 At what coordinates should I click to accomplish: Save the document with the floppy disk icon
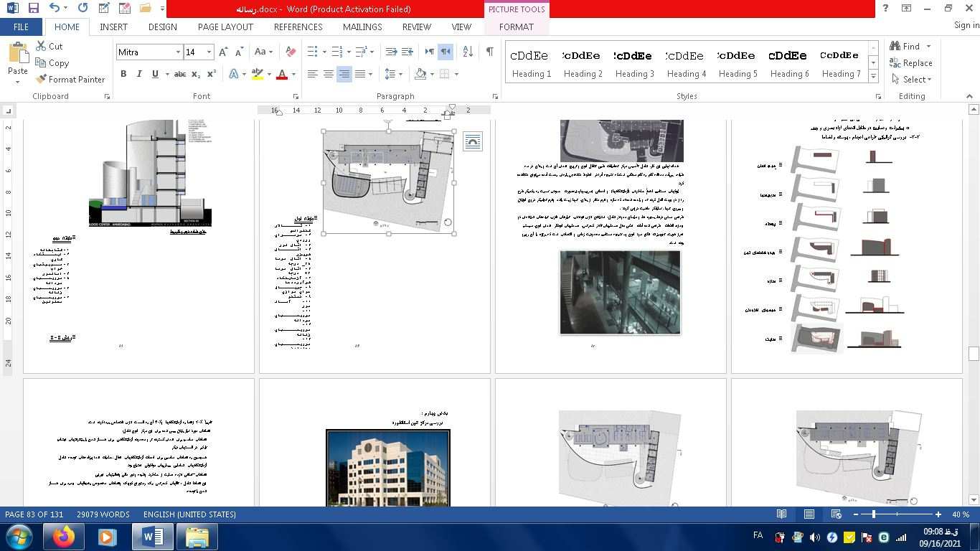[x=33, y=9]
